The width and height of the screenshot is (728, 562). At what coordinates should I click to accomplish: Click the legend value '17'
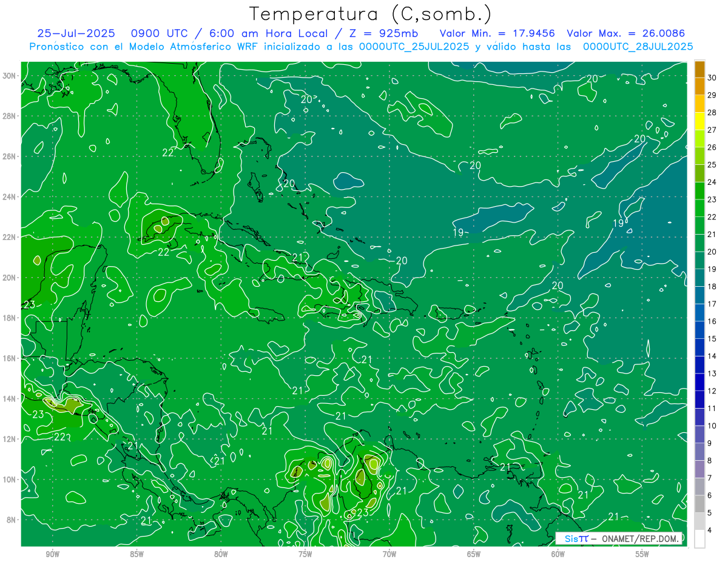pos(712,304)
